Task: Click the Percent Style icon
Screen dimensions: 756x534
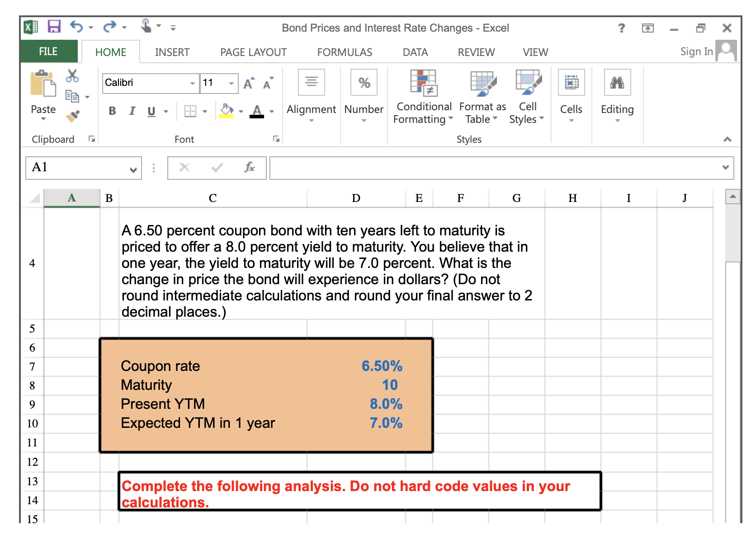Action: 364,82
